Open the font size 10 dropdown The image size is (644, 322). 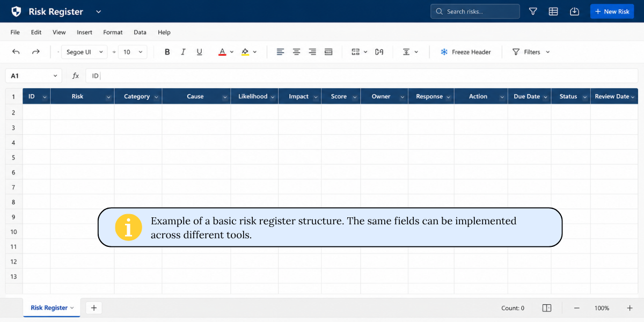pyautogui.click(x=133, y=52)
